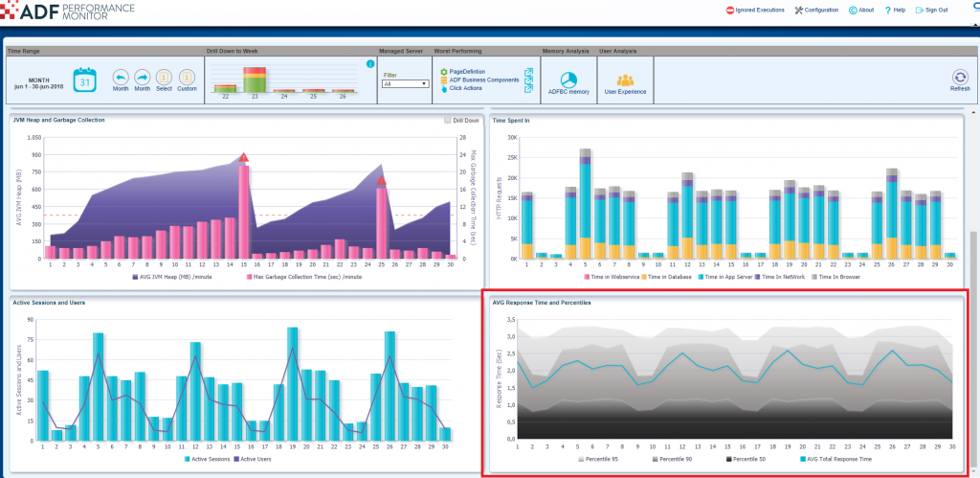Click the Sign Out link
Image resolution: width=980 pixels, height=478 pixels.
tap(930, 10)
